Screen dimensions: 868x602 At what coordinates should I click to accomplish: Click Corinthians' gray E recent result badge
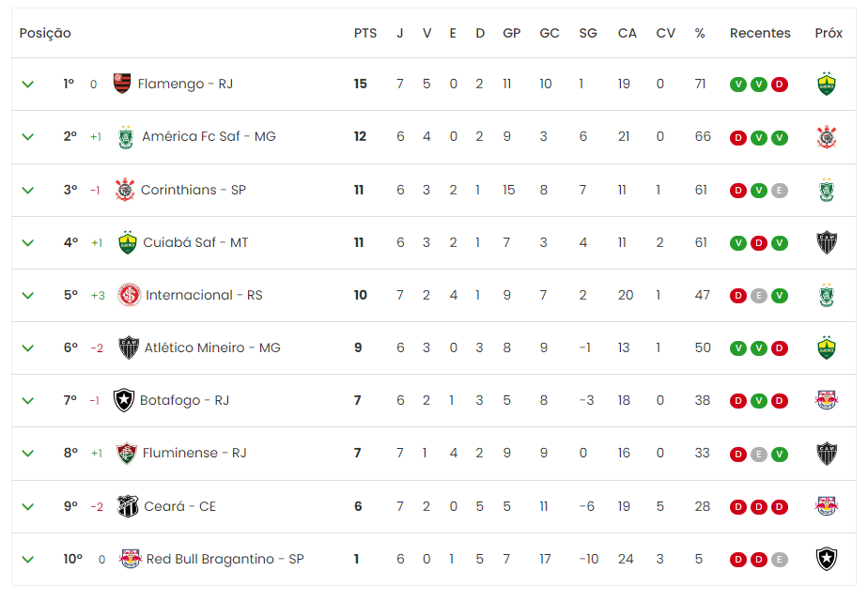pyautogui.click(x=780, y=191)
